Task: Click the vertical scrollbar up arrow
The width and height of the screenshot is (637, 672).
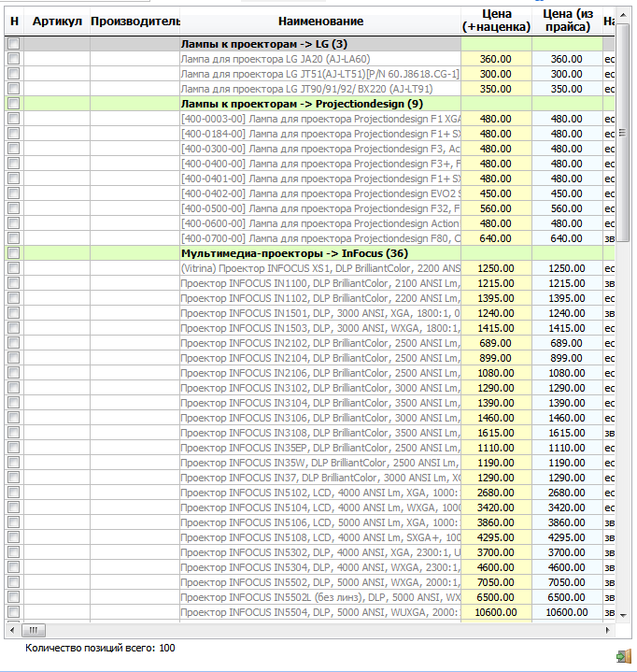Action: (623, 15)
